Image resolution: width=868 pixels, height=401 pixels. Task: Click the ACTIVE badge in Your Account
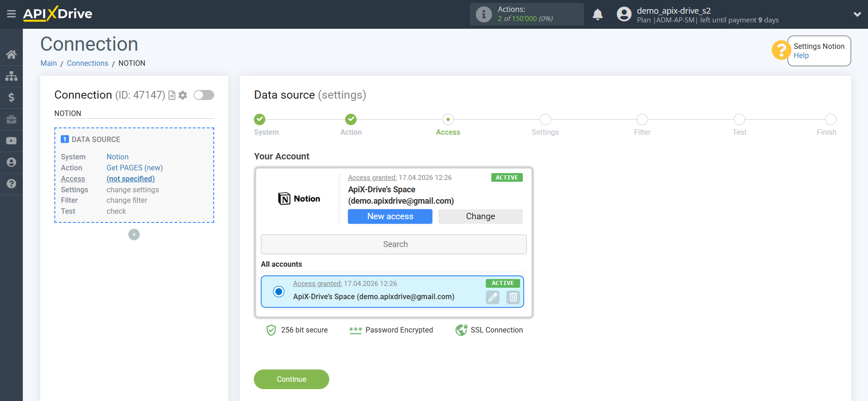(507, 178)
